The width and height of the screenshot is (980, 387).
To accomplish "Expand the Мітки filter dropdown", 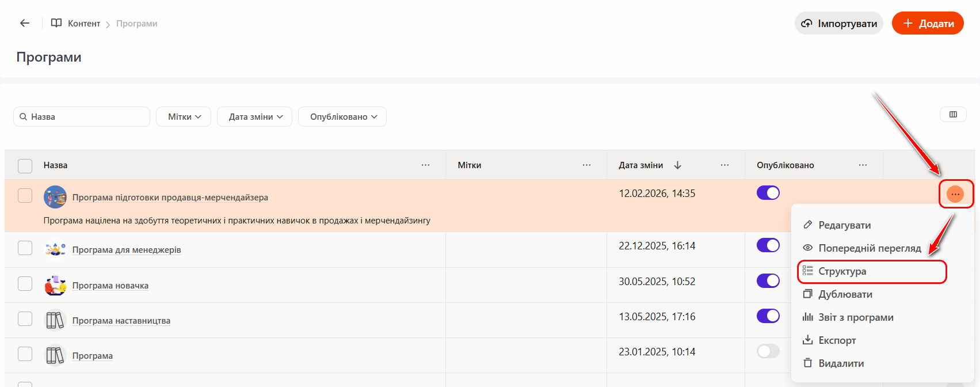I will tap(184, 117).
